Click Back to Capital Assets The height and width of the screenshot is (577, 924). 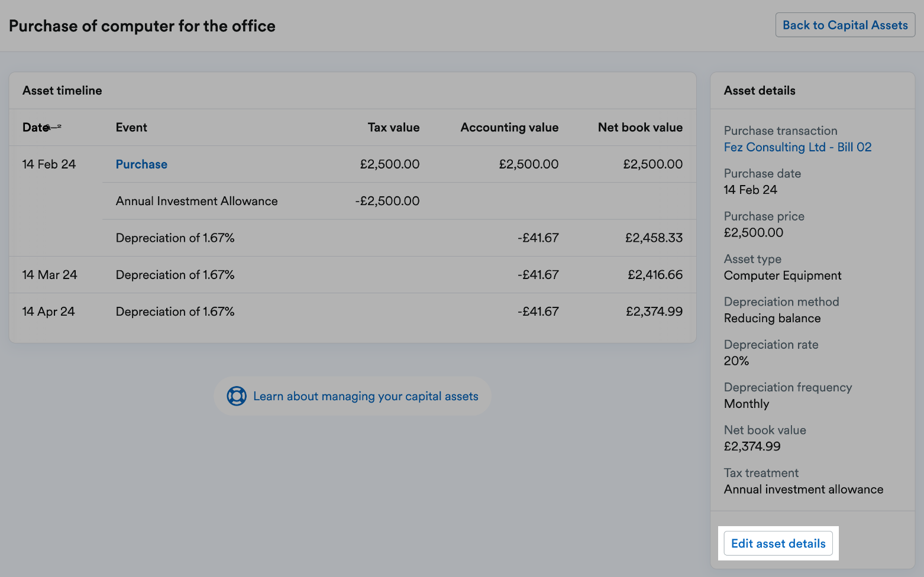(x=845, y=25)
